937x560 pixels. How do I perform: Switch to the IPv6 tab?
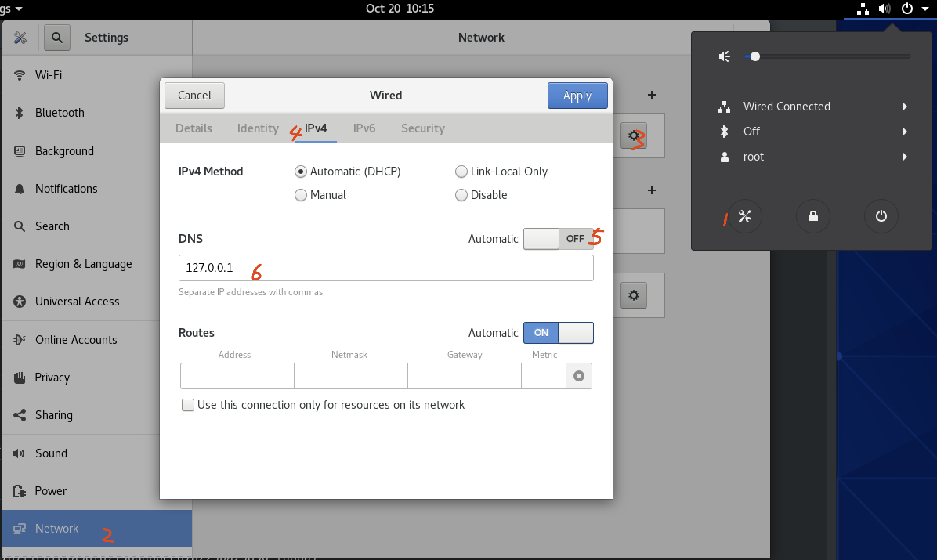tap(364, 128)
